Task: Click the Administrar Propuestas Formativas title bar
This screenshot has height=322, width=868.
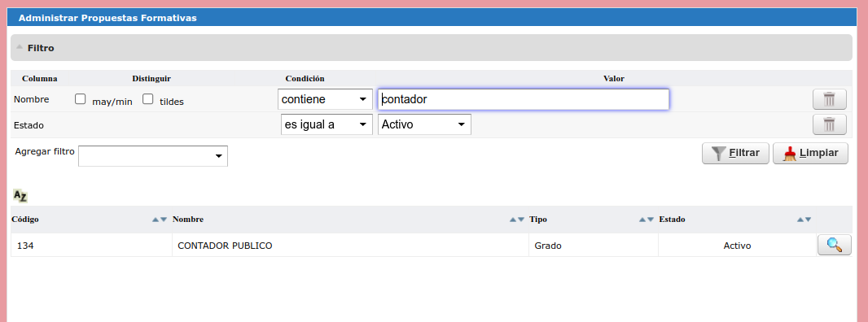Action: coord(432,18)
